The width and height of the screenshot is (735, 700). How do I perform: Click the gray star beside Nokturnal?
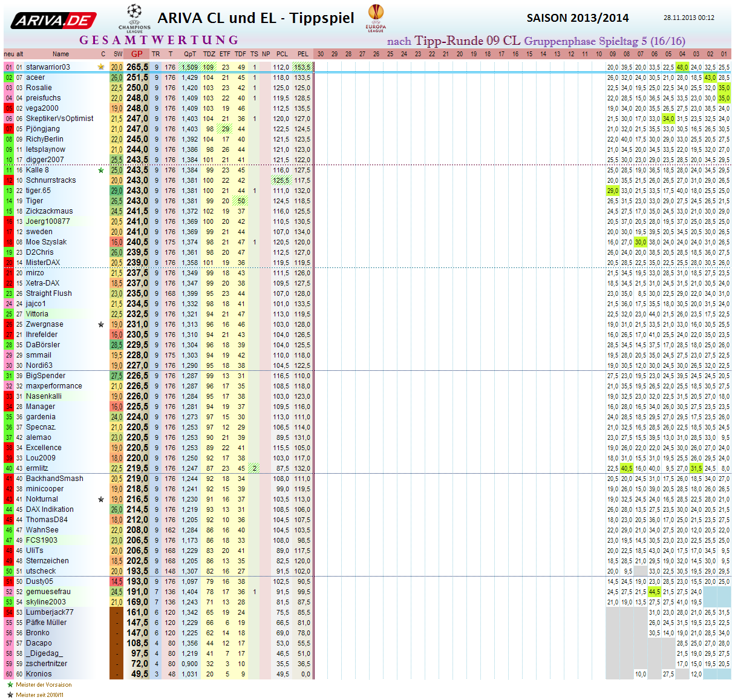click(x=101, y=499)
